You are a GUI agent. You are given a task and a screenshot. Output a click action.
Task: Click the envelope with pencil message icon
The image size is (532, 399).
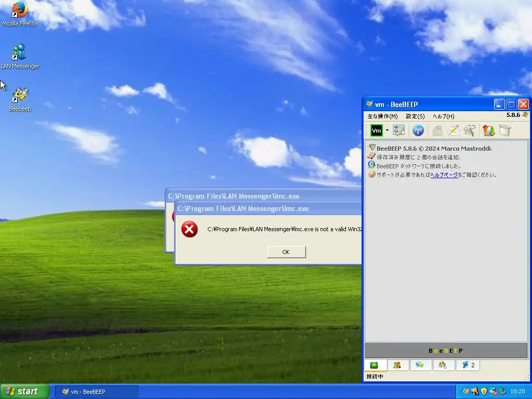click(x=453, y=130)
